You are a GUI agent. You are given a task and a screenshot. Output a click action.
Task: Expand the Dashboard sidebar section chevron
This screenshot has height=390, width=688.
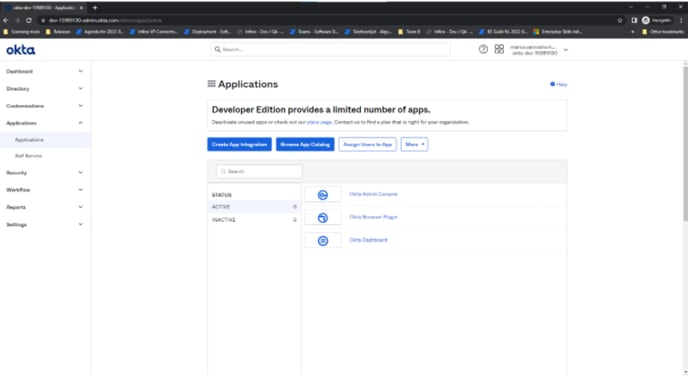click(x=80, y=71)
